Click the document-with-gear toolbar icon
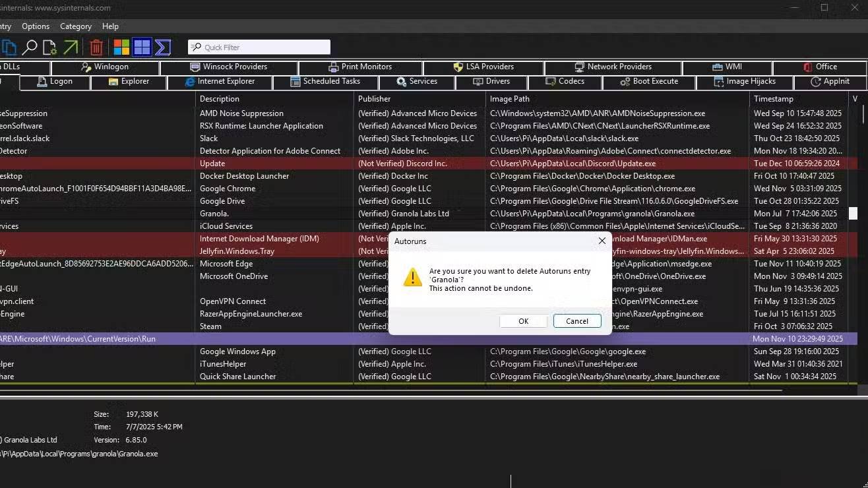Screen dimensions: 868x488 point(49,47)
